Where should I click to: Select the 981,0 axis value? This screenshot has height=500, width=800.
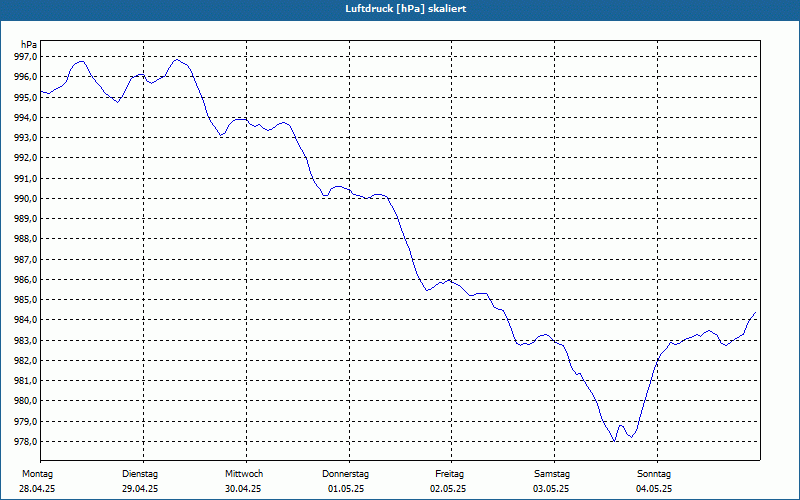26,381
